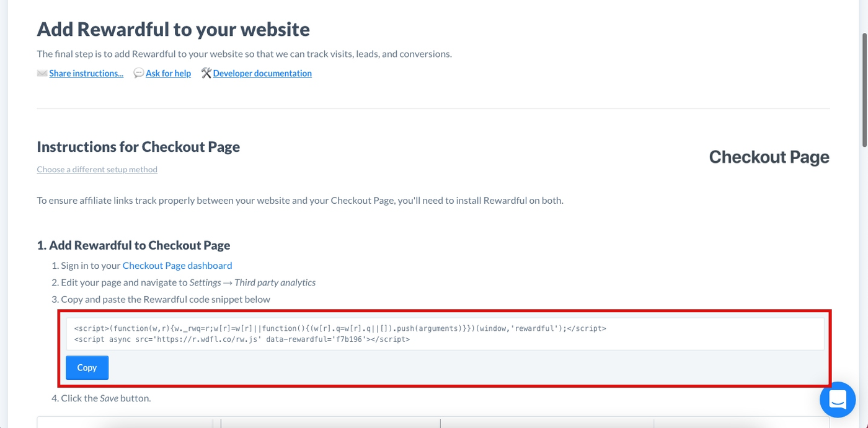This screenshot has height=428, width=868.
Task: Click 'Copy and paste the Rewardful code snippet below' step
Action: point(166,299)
